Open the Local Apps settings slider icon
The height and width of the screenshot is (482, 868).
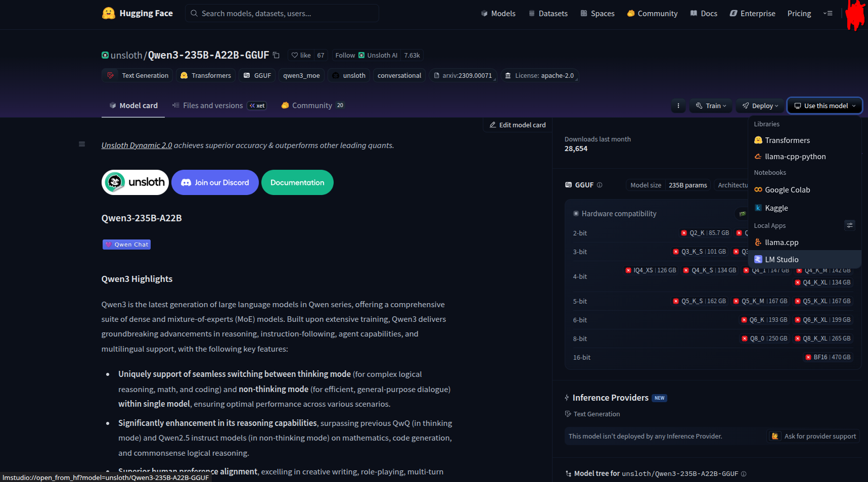point(850,225)
